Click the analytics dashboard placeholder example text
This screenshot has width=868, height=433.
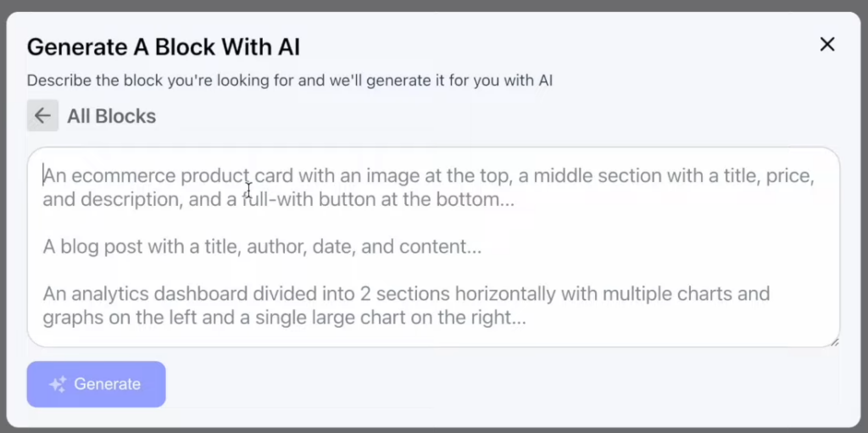pos(406,305)
